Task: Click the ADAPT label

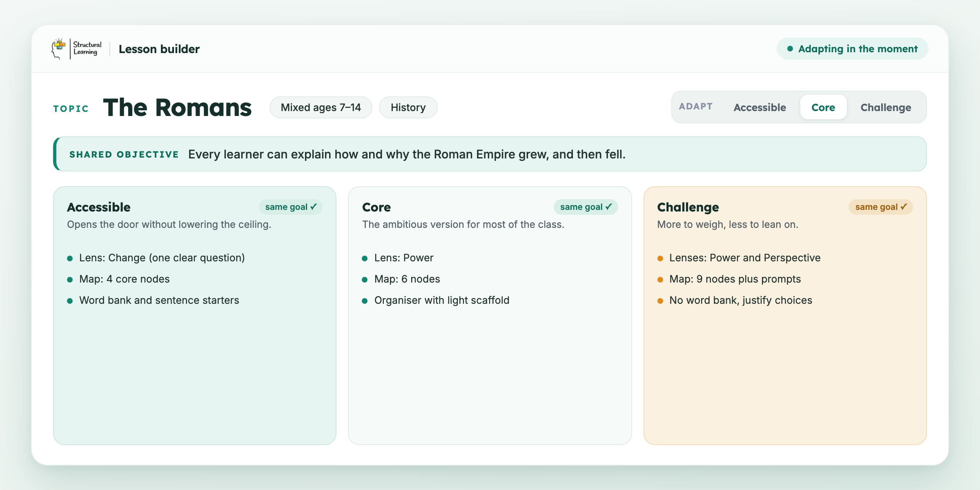Action: pos(696,107)
